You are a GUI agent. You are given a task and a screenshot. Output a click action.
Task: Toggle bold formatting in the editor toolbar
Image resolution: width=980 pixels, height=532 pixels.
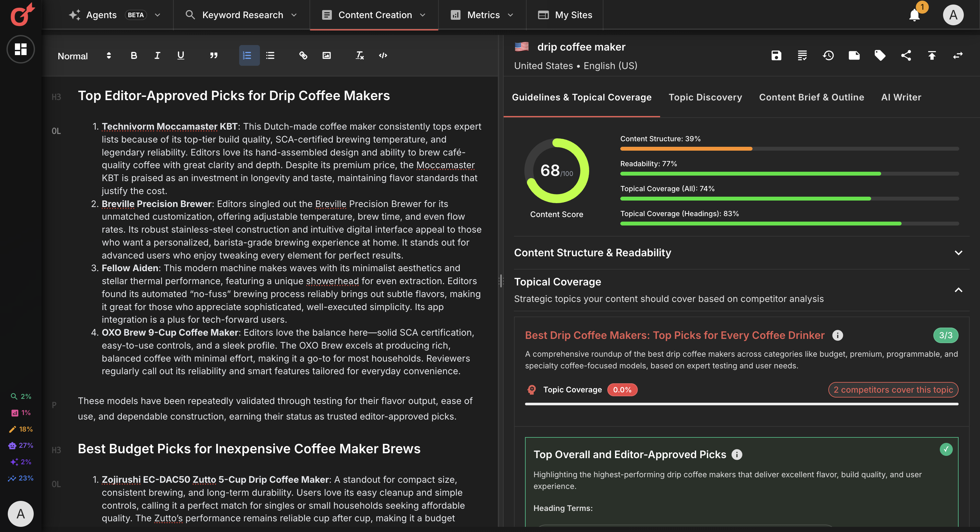coord(134,55)
